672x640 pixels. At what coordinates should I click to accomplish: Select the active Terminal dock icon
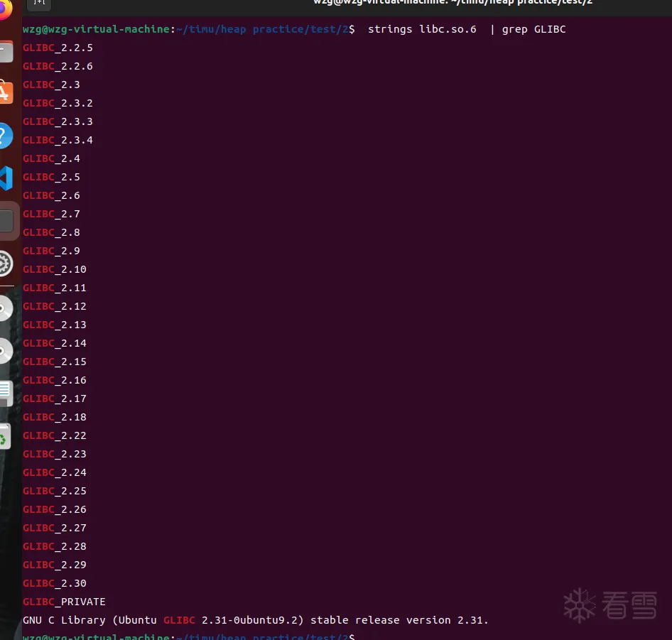[6, 221]
